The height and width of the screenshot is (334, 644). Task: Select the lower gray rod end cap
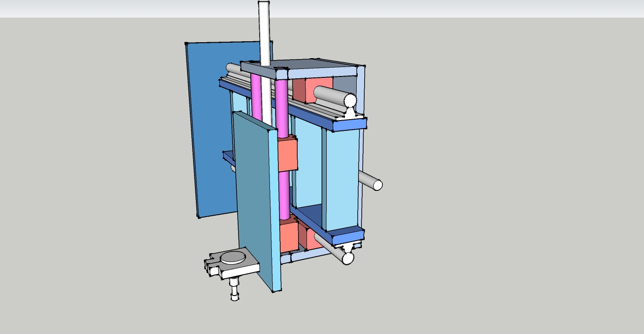coord(348,258)
